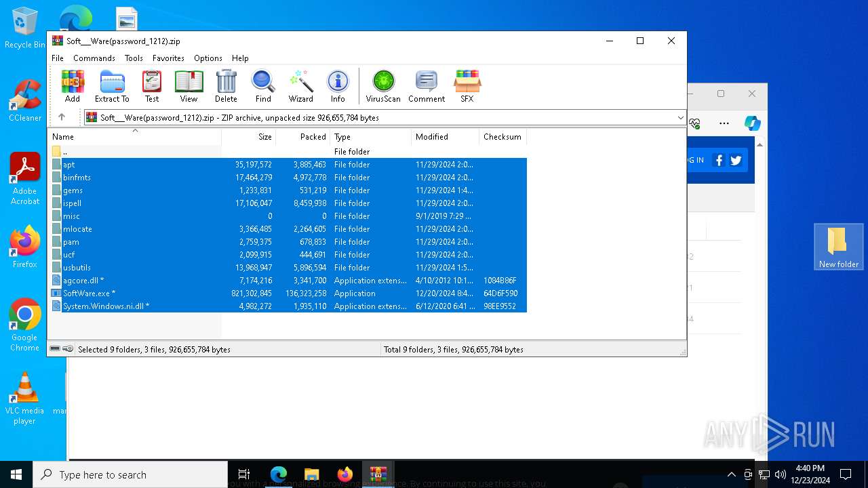868x488 pixels.
Task: Sort by the Packed column header
Action: [302, 137]
